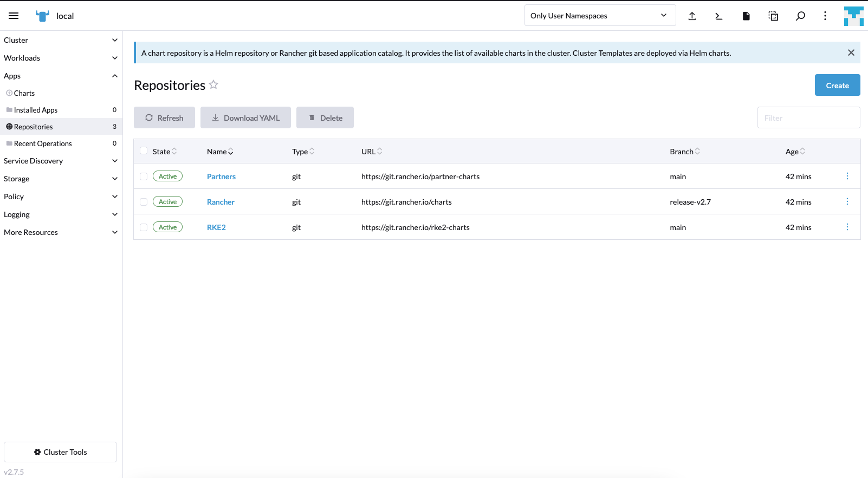This screenshot has width=868, height=478.
Task: Favorite the Repositories page with the star
Action: 213,84
